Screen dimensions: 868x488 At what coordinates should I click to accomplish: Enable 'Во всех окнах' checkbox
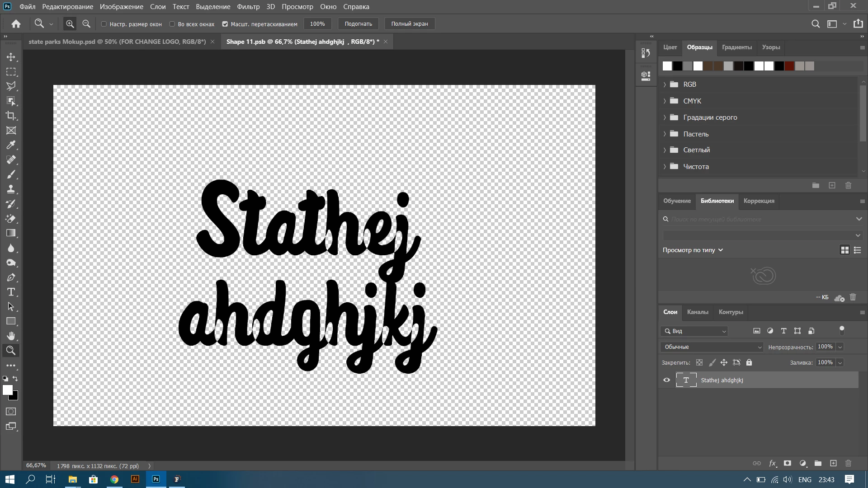click(172, 24)
